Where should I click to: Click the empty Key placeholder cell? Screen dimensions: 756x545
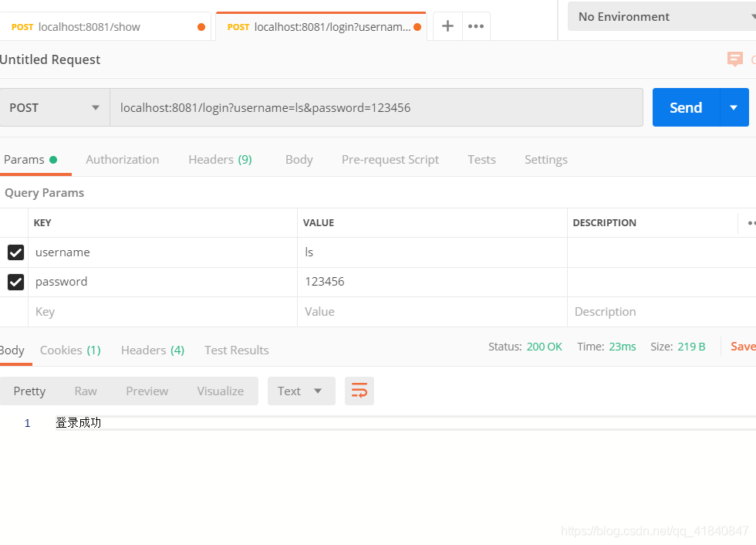163,312
